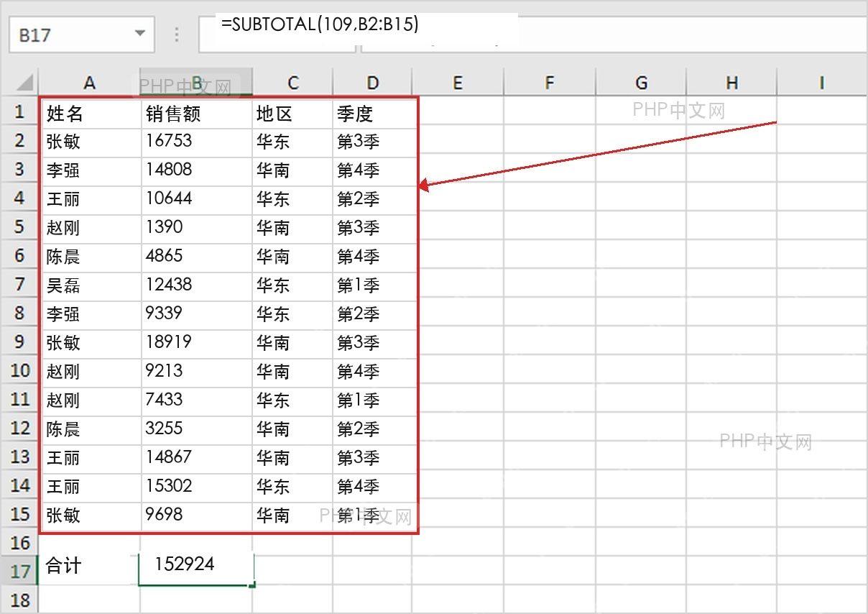The image size is (868, 614).
Task: Click the Name Box showing B17
Action: coord(81,35)
